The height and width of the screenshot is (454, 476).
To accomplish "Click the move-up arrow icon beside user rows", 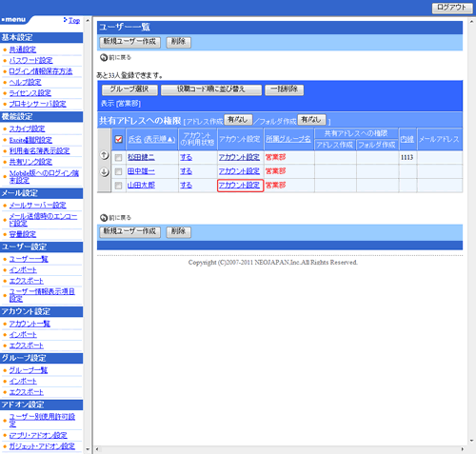I will click(x=104, y=155).
